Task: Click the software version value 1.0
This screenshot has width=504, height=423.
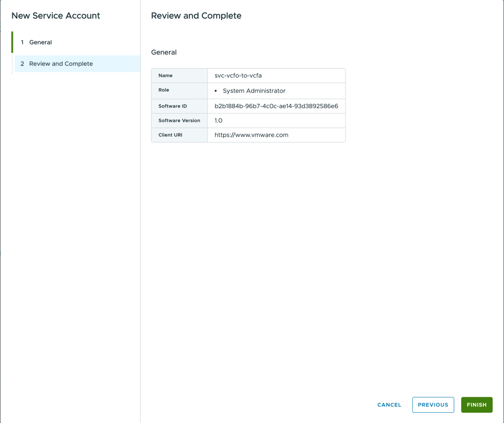Action: pos(218,120)
